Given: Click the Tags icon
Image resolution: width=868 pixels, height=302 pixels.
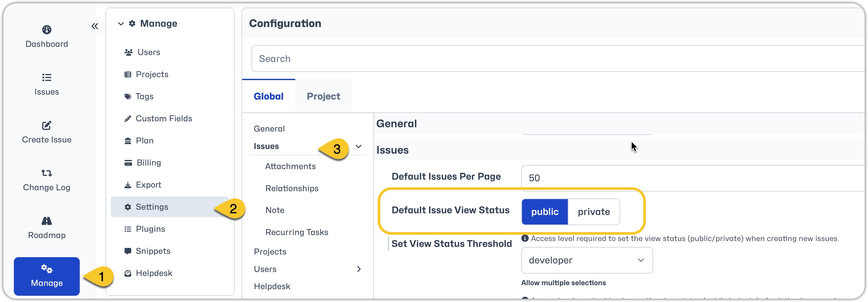Looking at the screenshot, I should (128, 96).
